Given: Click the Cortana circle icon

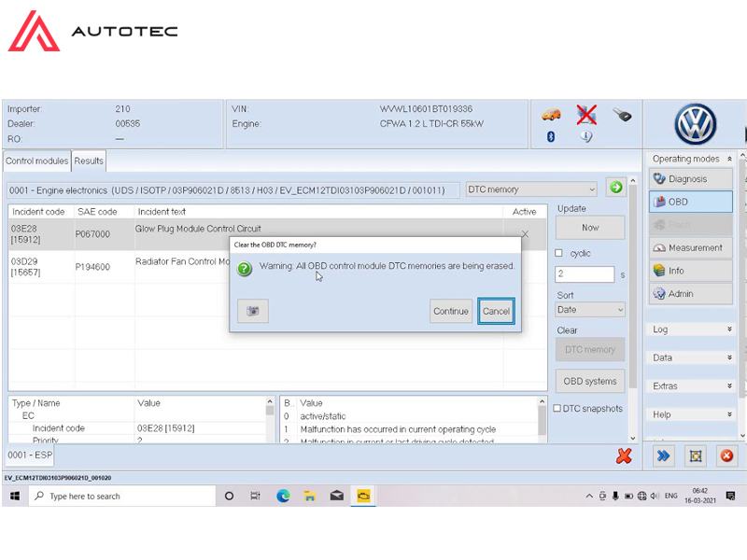Looking at the screenshot, I should pyautogui.click(x=229, y=497).
